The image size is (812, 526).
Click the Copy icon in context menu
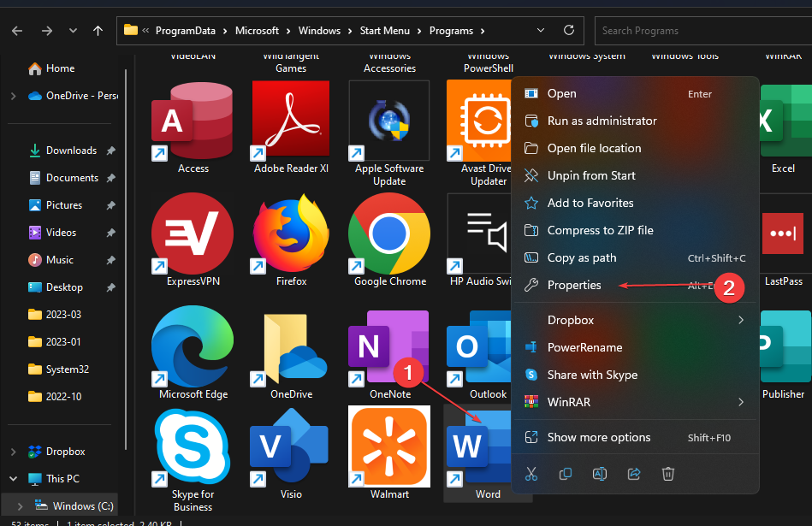point(566,474)
